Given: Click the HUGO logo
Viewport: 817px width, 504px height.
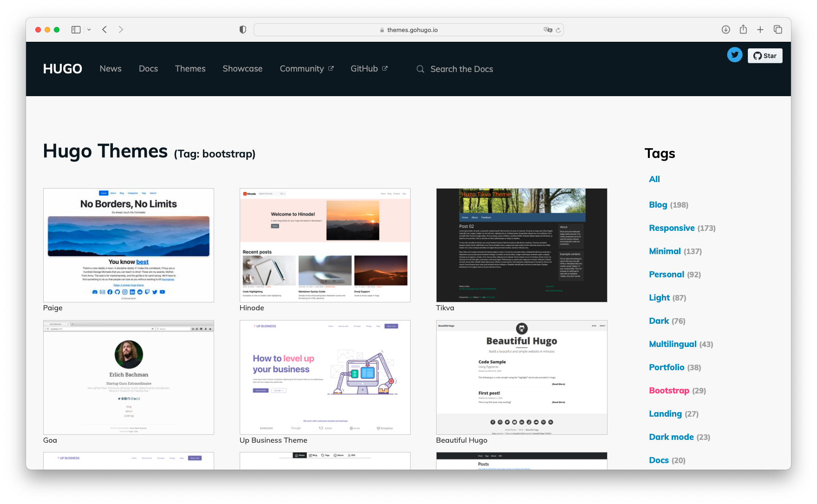Looking at the screenshot, I should (63, 69).
